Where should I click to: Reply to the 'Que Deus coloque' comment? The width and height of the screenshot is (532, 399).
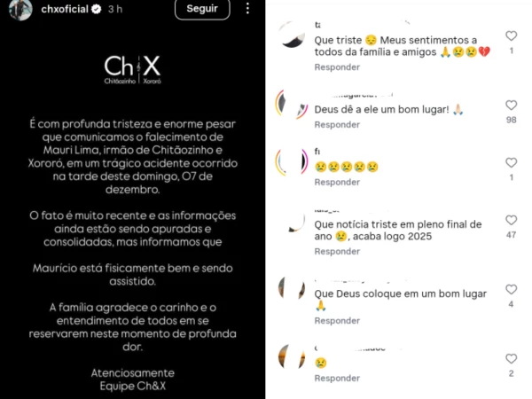[337, 321]
